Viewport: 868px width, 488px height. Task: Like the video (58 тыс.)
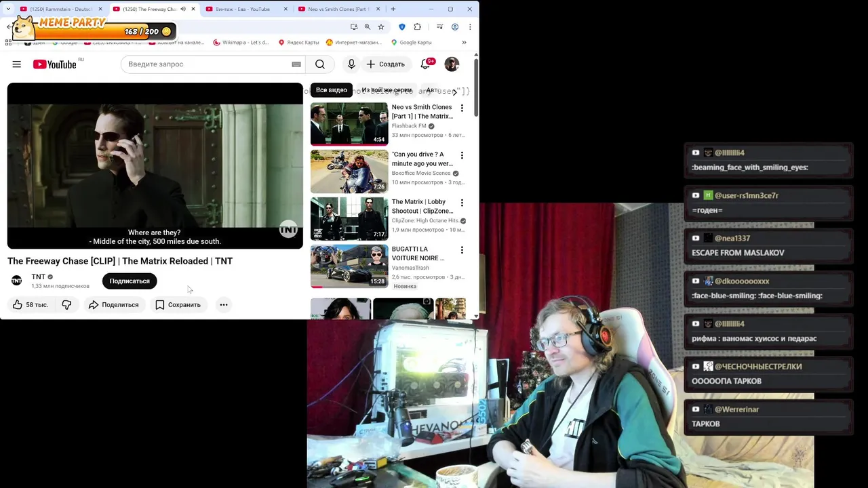tap(31, 305)
